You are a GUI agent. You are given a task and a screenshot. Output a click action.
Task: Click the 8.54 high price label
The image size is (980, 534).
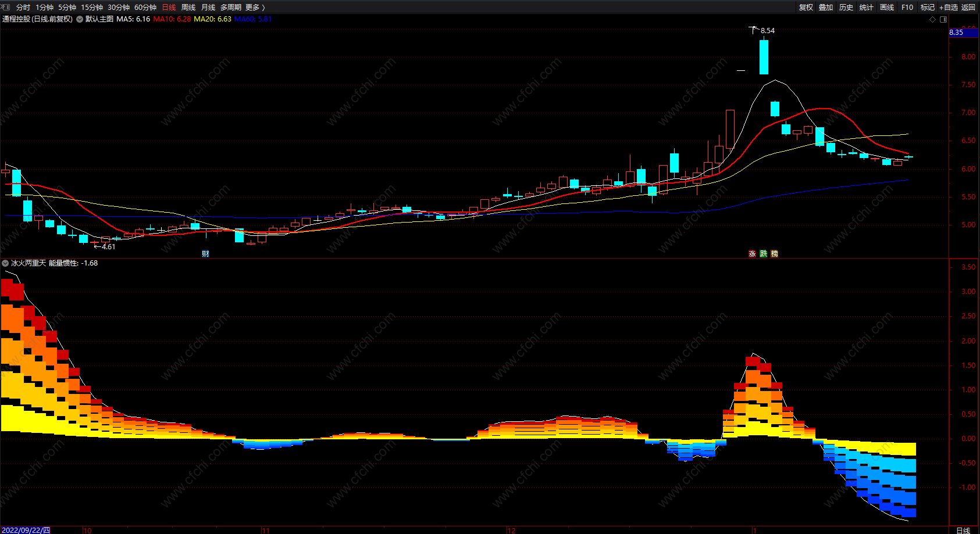point(768,31)
